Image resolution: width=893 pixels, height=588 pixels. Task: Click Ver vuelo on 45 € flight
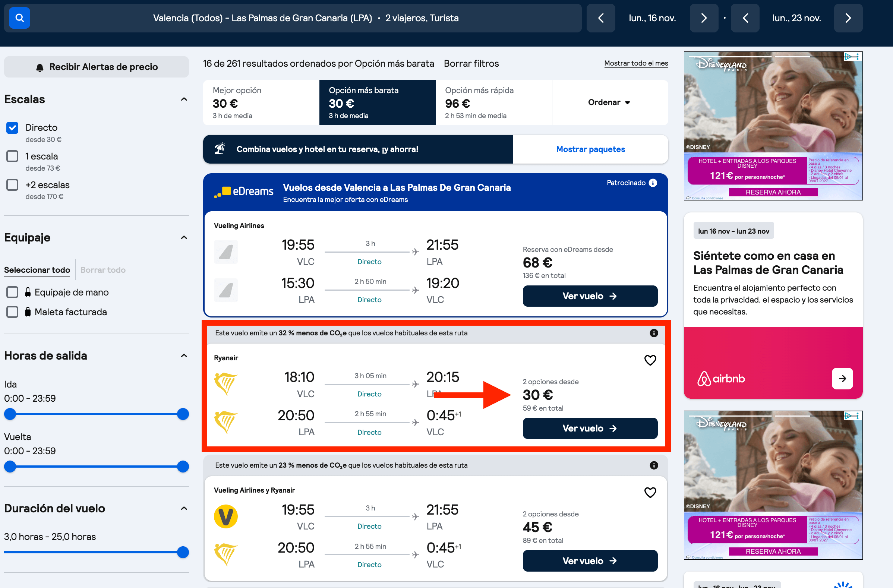pos(590,560)
